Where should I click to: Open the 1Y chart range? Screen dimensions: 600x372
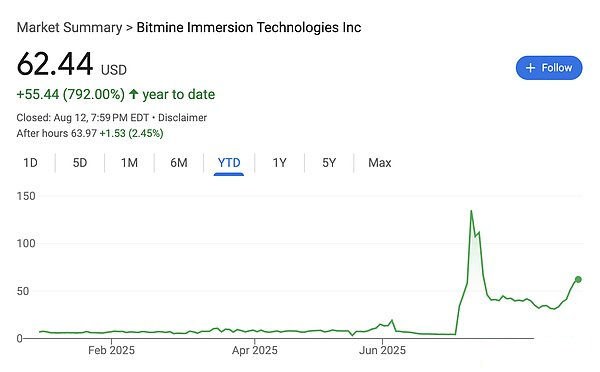pyautogui.click(x=279, y=163)
